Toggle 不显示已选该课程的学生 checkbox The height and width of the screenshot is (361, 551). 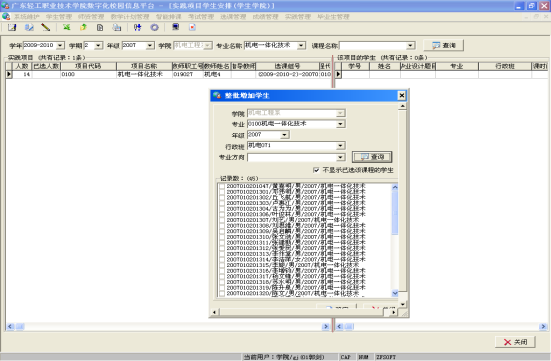pos(316,170)
